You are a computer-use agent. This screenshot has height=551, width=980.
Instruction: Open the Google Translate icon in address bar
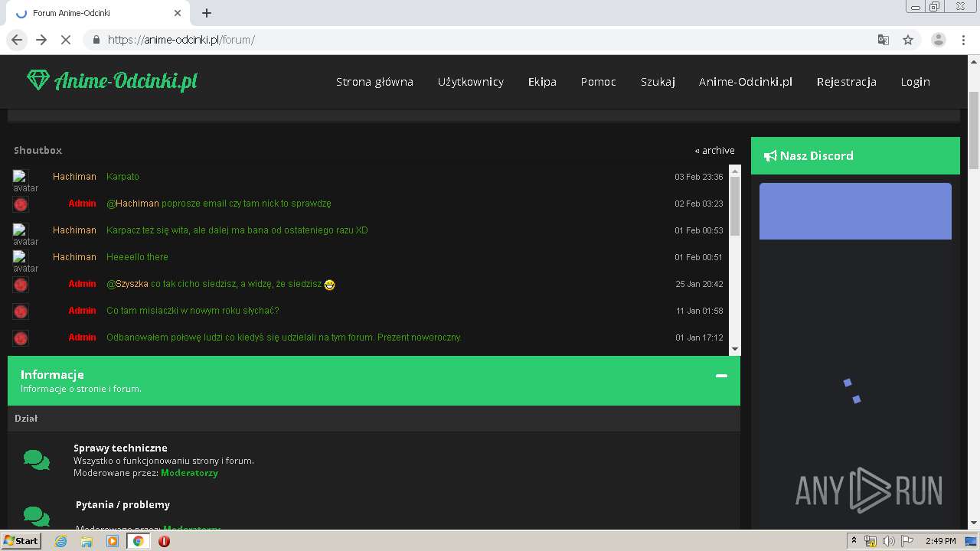(x=884, y=40)
